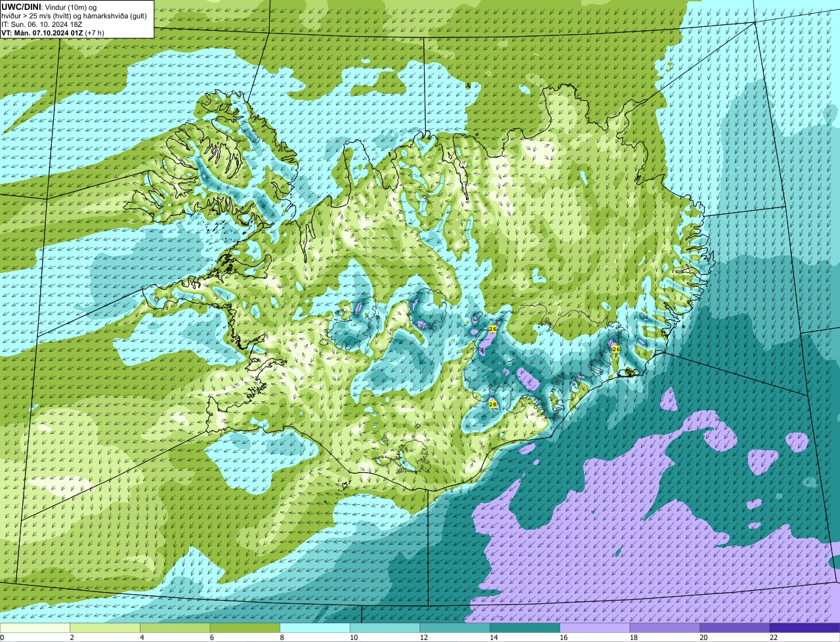Click the '2' scale tick label
The width and height of the screenshot is (840, 642).
(x=72, y=637)
